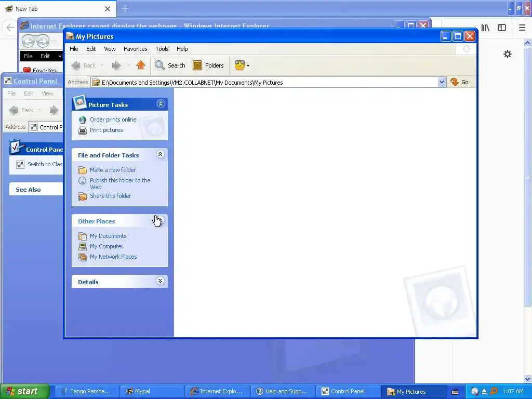The width and height of the screenshot is (532, 399).
Task: Open the browser hamburger menu
Action: pyautogui.click(x=522, y=28)
